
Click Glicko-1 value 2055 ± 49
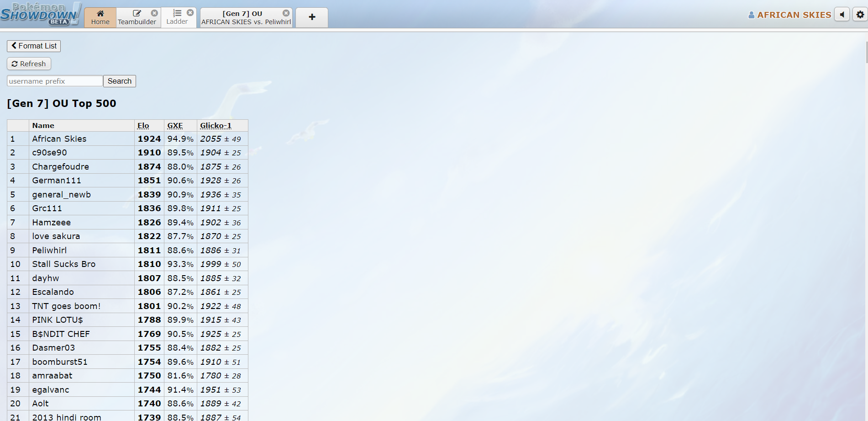[221, 139]
